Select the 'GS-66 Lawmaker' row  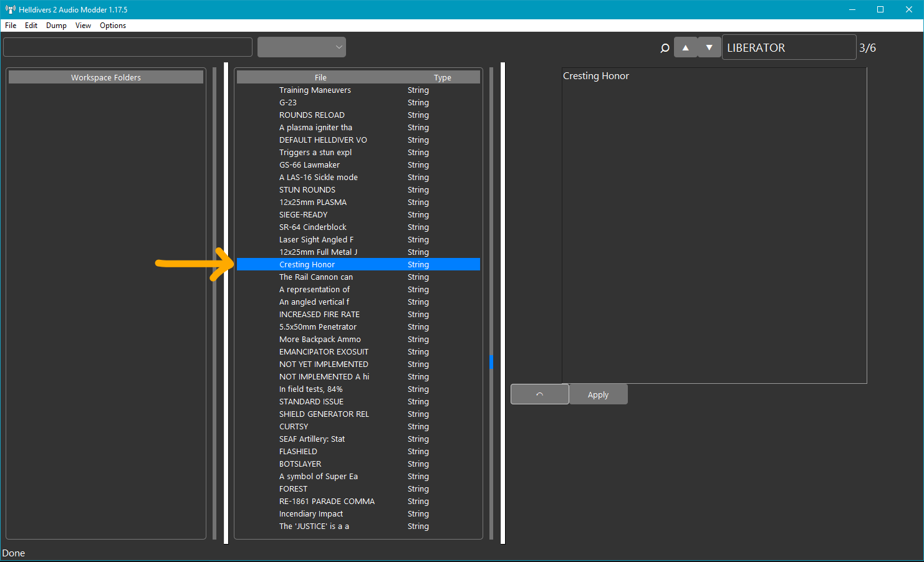pos(309,165)
